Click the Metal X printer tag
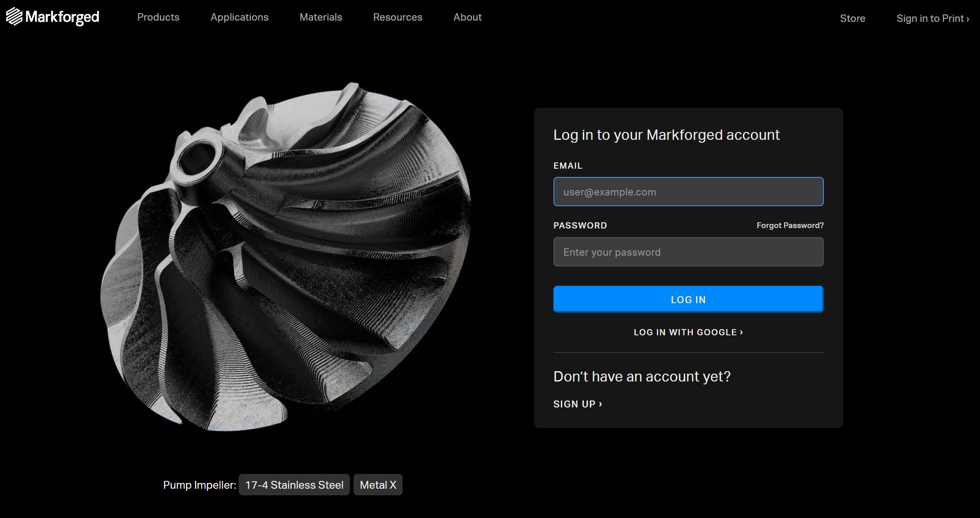The image size is (980, 518). [378, 485]
